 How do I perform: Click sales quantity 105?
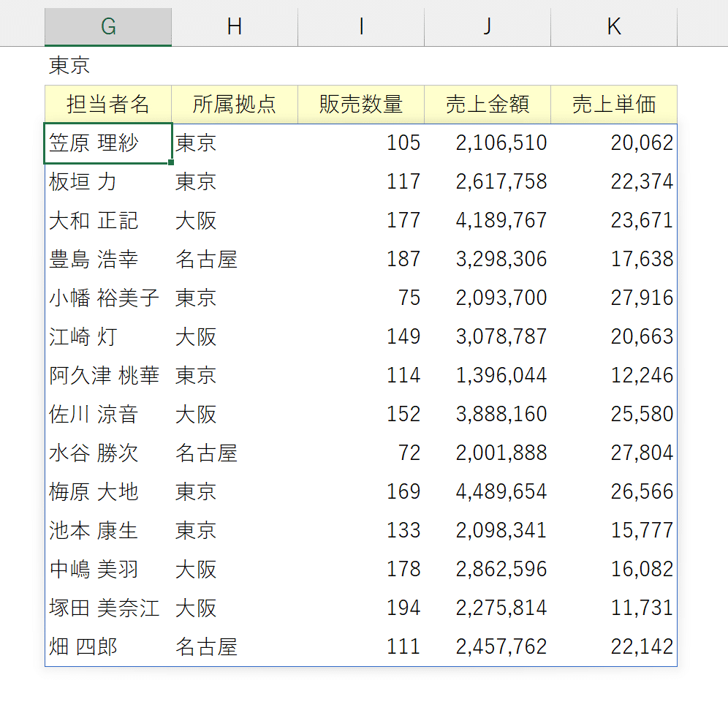[x=361, y=143]
